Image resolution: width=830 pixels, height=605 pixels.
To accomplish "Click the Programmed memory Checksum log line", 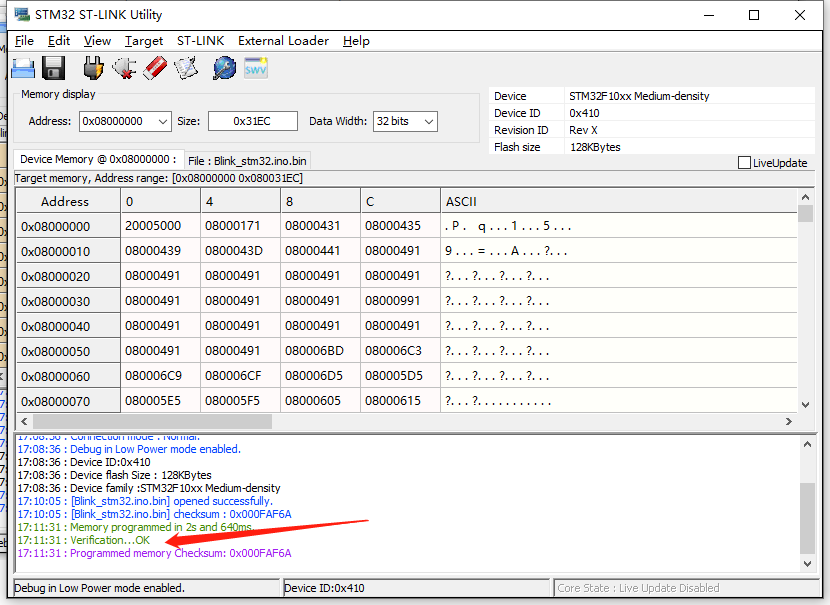I will tap(155, 553).
